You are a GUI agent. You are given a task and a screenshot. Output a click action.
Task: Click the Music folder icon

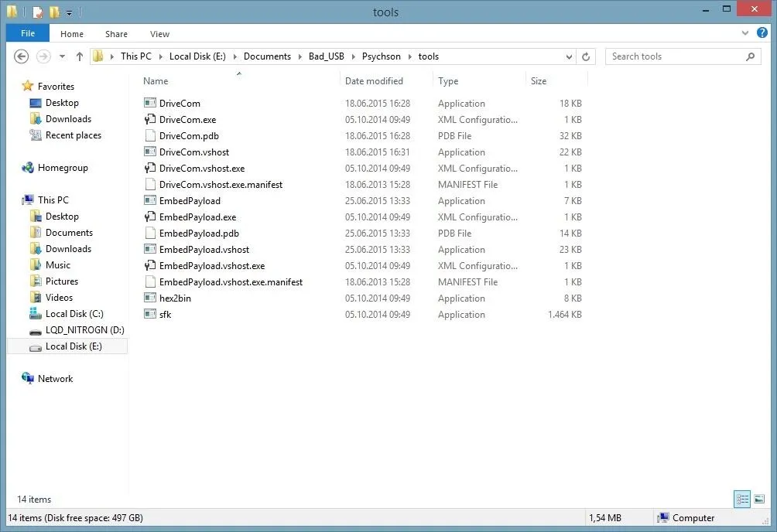(36, 265)
